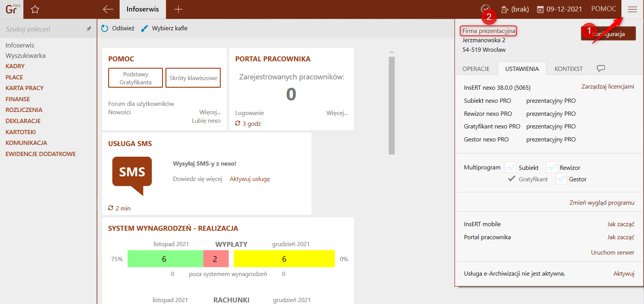Toggle the Gestor multiprogram checkbox

click(562, 179)
